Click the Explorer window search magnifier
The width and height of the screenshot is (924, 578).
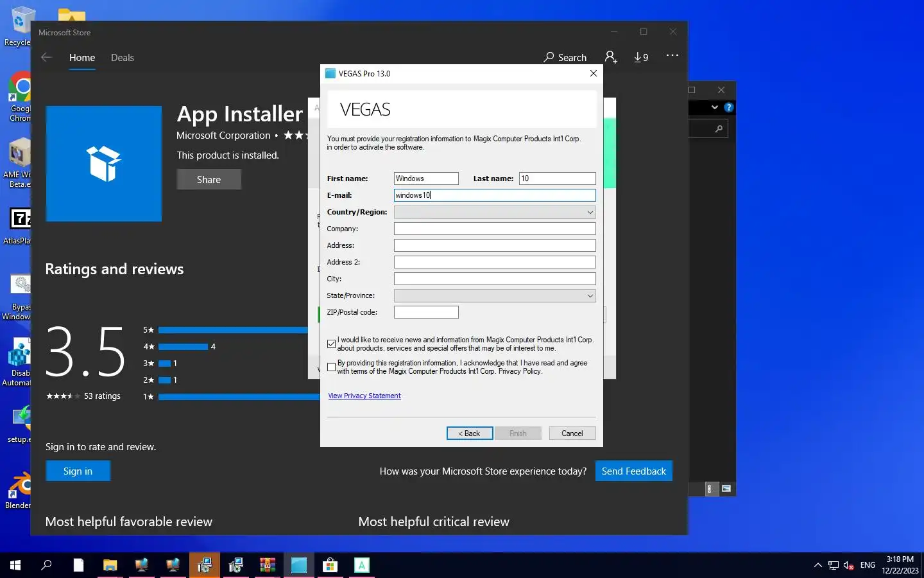[719, 129]
